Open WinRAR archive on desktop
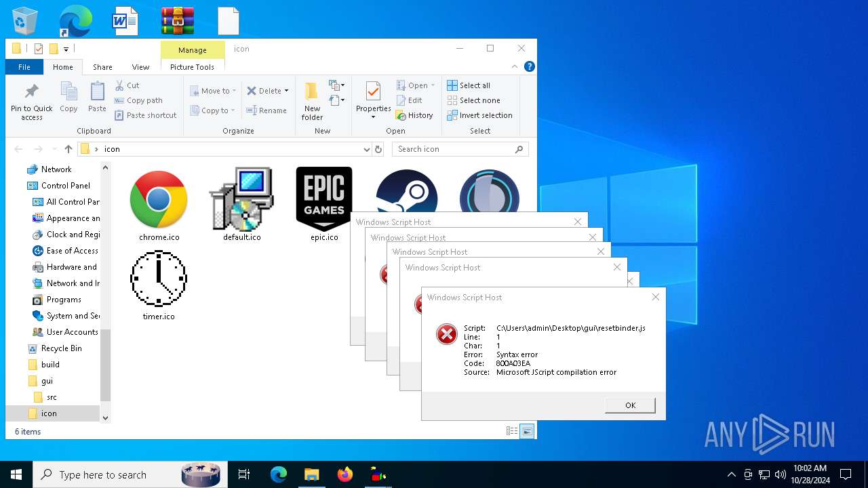The height and width of the screenshot is (488, 868). pyautogui.click(x=178, y=20)
